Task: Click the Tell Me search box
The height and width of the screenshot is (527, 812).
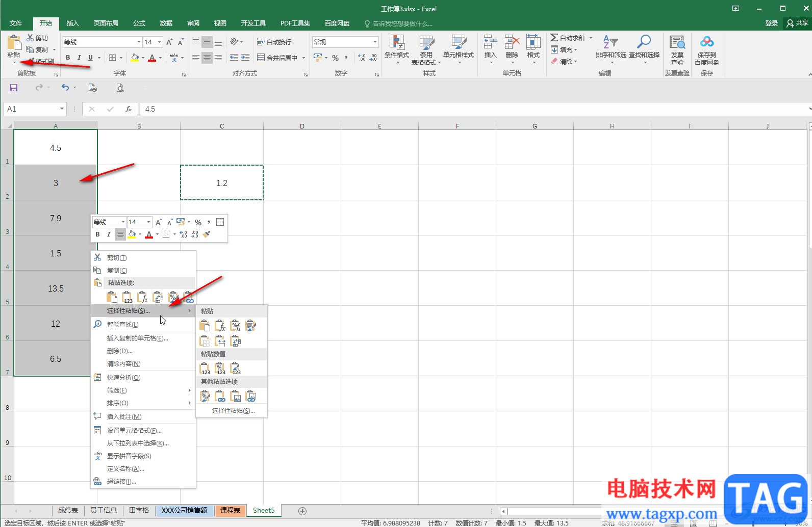Action: (398, 23)
